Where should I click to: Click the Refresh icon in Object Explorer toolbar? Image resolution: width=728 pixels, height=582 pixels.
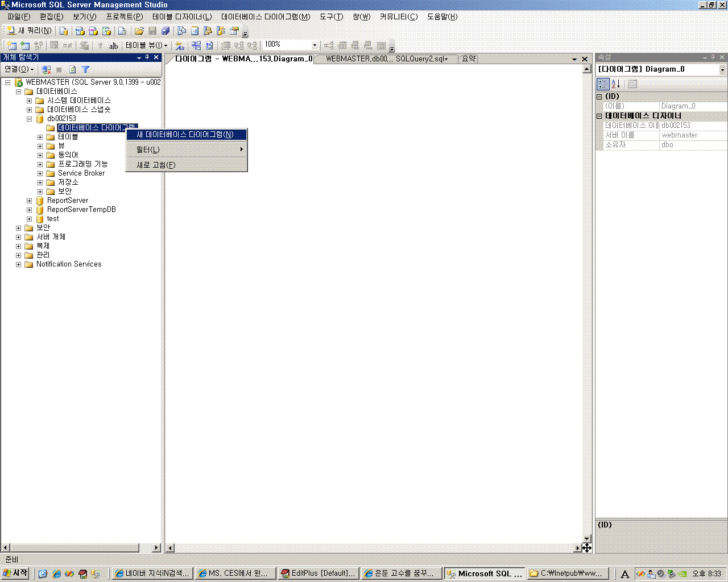click(72, 69)
